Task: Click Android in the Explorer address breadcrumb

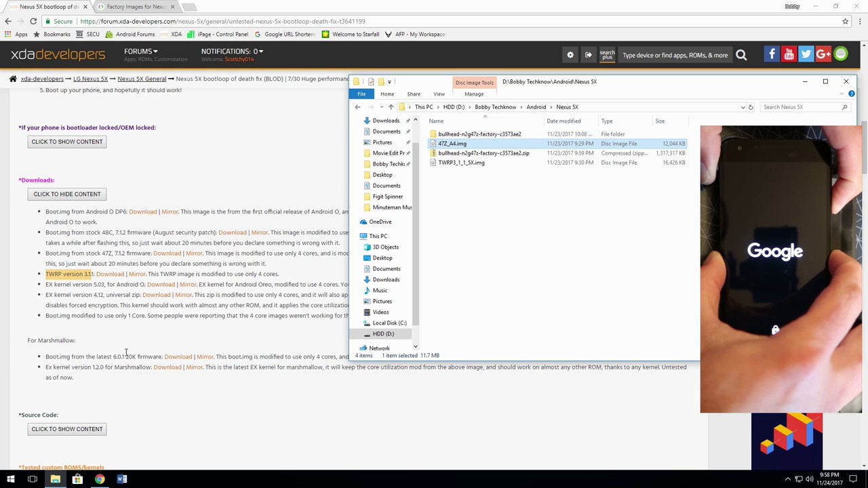Action: coord(536,107)
